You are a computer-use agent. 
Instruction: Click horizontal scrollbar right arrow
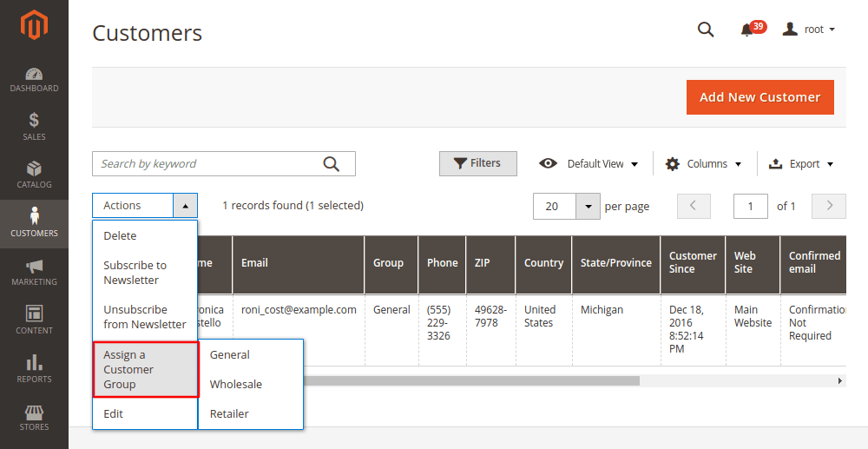[x=839, y=381]
